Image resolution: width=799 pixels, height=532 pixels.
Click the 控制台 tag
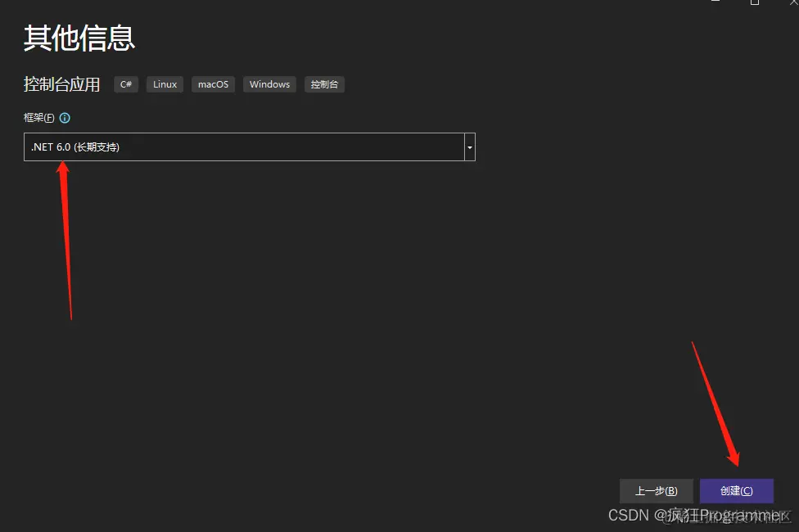[x=324, y=84]
